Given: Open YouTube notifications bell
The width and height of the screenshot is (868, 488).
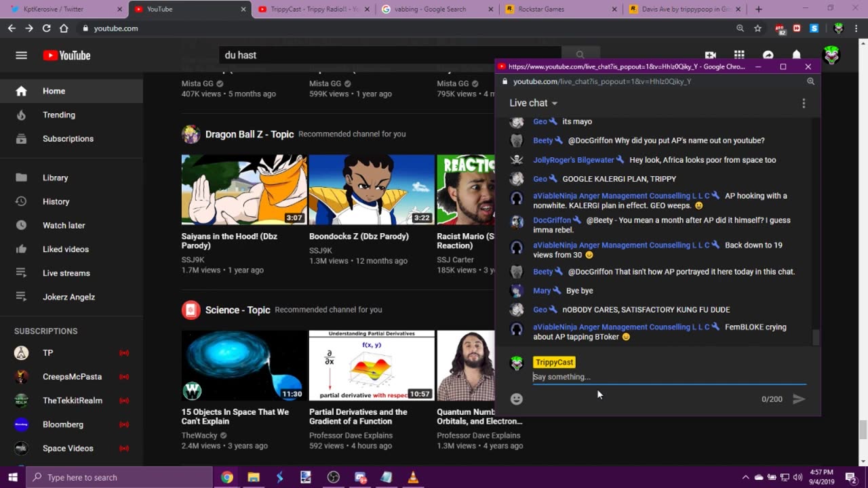Looking at the screenshot, I should 797,56.
